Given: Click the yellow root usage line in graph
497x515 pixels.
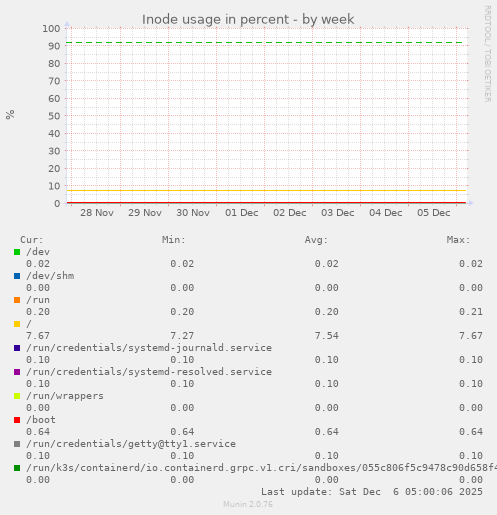Looking at the screenshot, I should [x=266, y=190].
